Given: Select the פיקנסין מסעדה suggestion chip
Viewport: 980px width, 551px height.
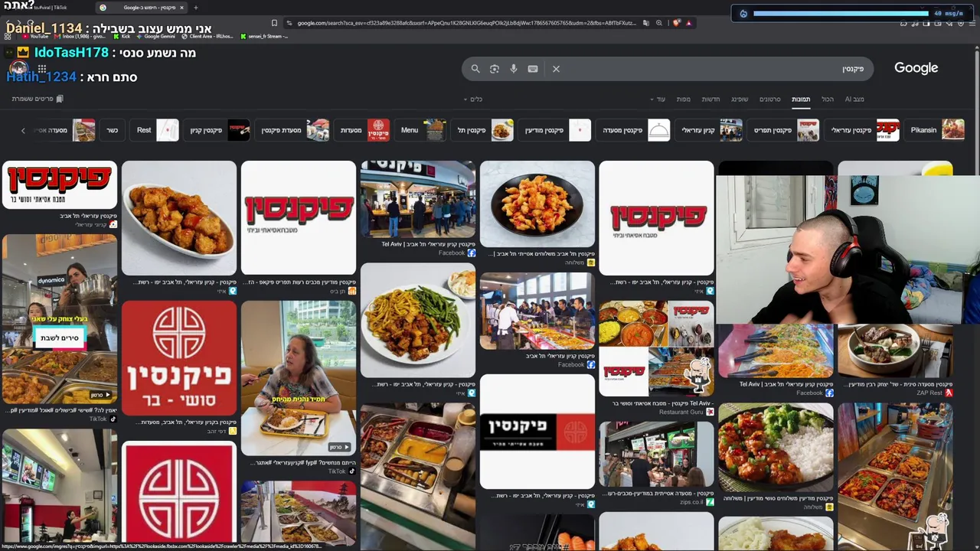Looking at the screenshot, I should point(632,130).
